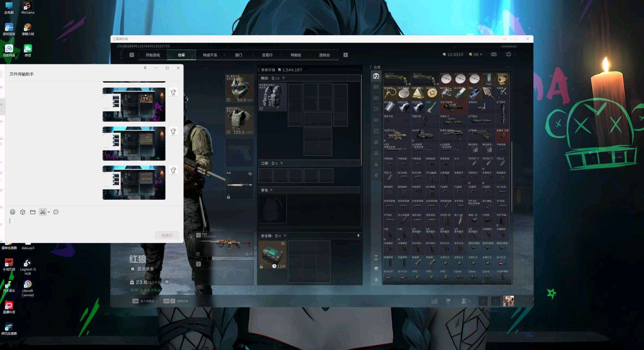Open WeGame desktop icon

[28, 8]
